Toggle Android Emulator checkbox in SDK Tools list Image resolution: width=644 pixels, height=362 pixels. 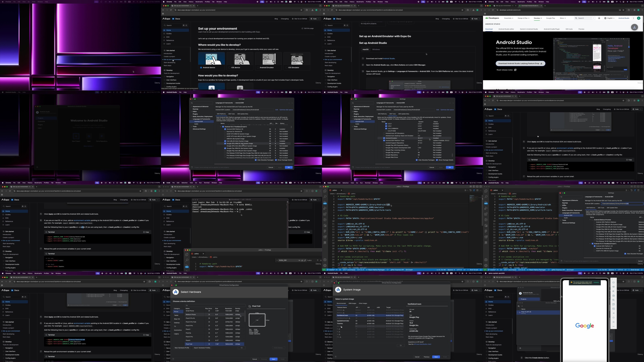[x=384, y=138]
